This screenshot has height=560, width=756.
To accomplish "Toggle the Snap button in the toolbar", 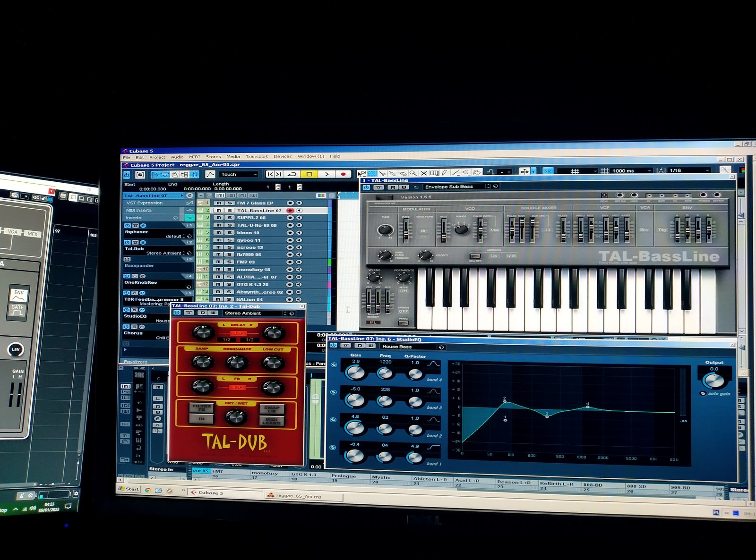I will pos(548,171).
